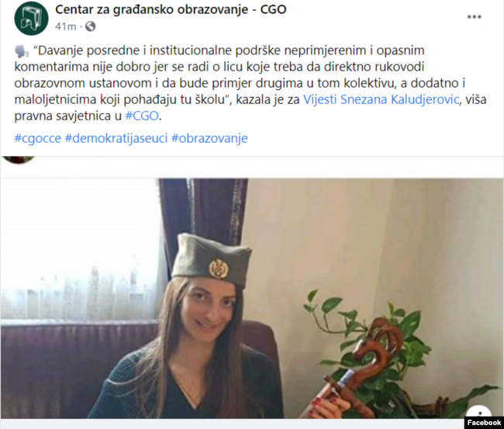Open the #cgocce hashtag
Viewport: 504px width, 429px height.
[x=38, y=138]
